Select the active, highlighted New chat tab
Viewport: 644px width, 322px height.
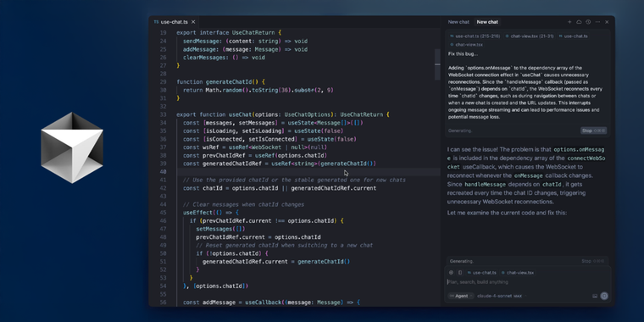point(487,22)
